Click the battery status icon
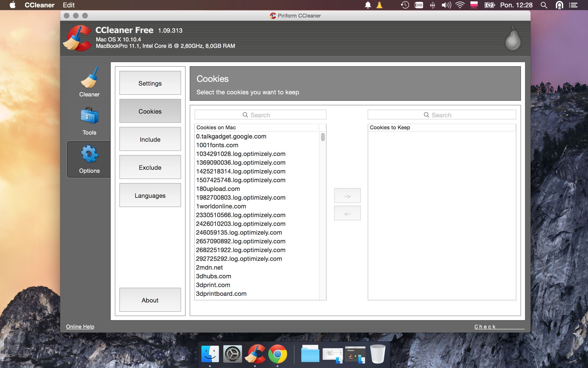 tap(490, 5)
